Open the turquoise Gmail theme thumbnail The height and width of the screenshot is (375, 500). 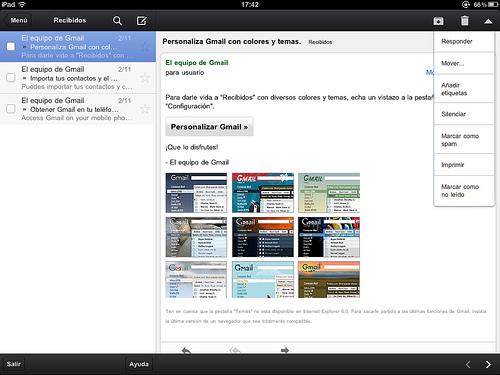pos(263,280)
